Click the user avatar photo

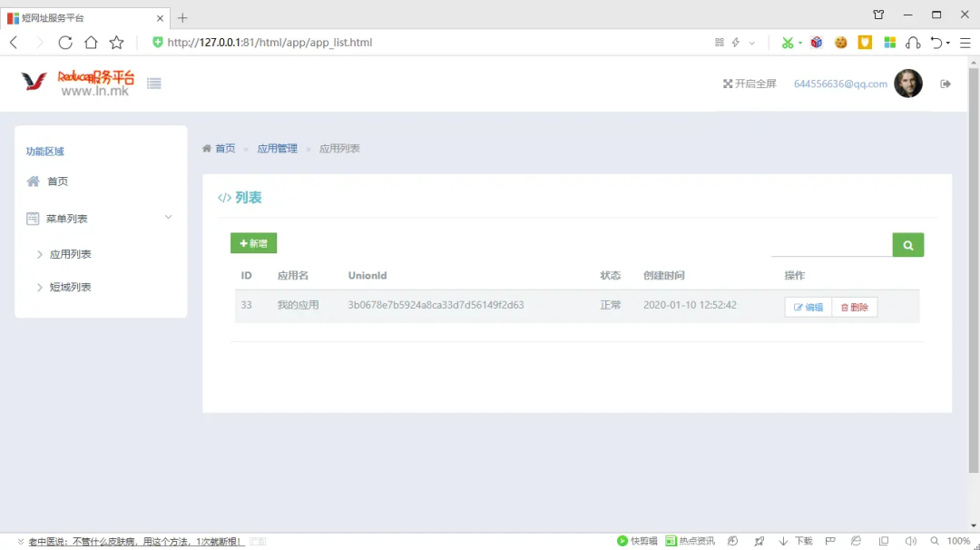(x=907, y=83)
